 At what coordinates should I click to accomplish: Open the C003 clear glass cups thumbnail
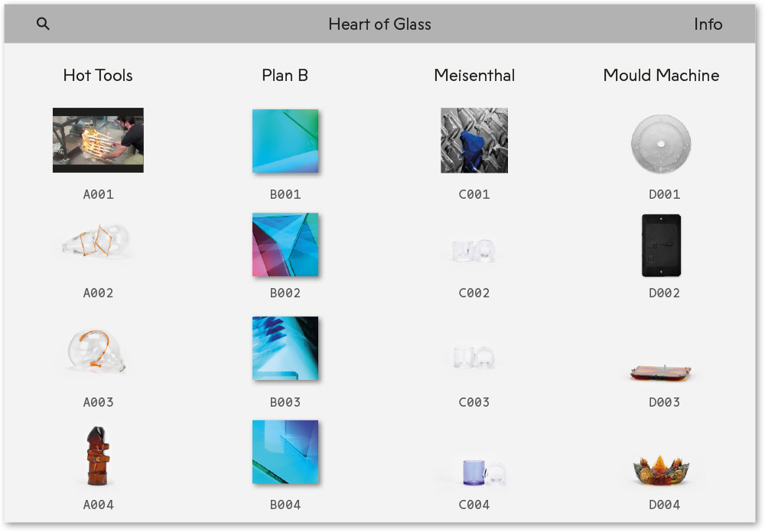point(474,358)
